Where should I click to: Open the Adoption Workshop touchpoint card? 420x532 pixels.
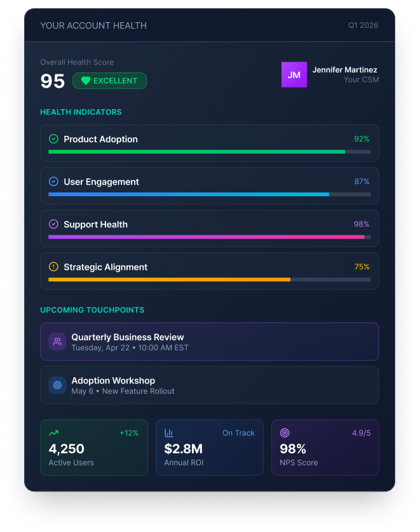click(x=210, y=385)
